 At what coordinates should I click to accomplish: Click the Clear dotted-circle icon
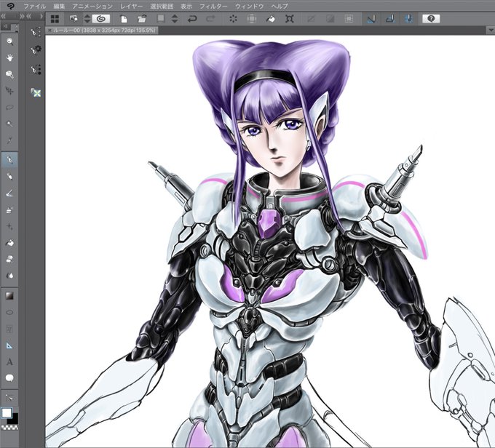click(233, 19)
